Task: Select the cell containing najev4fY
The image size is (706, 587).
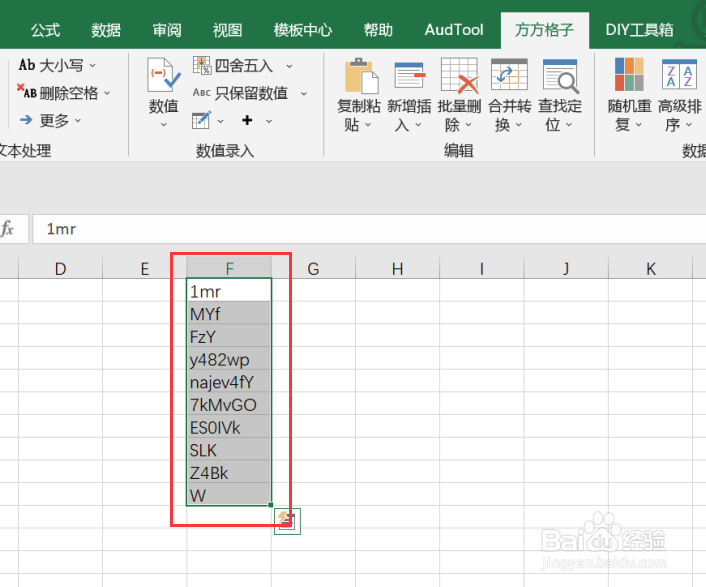Action: (229, 381)
